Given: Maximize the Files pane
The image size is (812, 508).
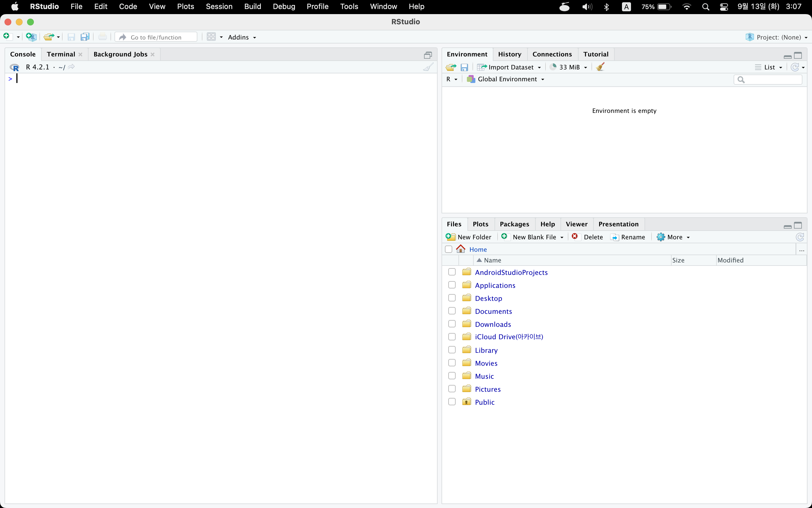Looking at the screenshot, I should click(x=798, y=225).
